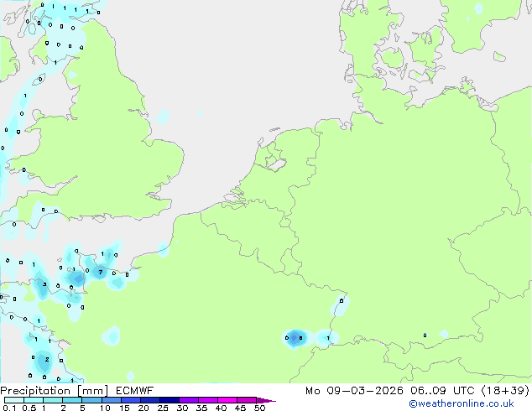Click the 3 mm precipitation value marker

pos(44,285)
